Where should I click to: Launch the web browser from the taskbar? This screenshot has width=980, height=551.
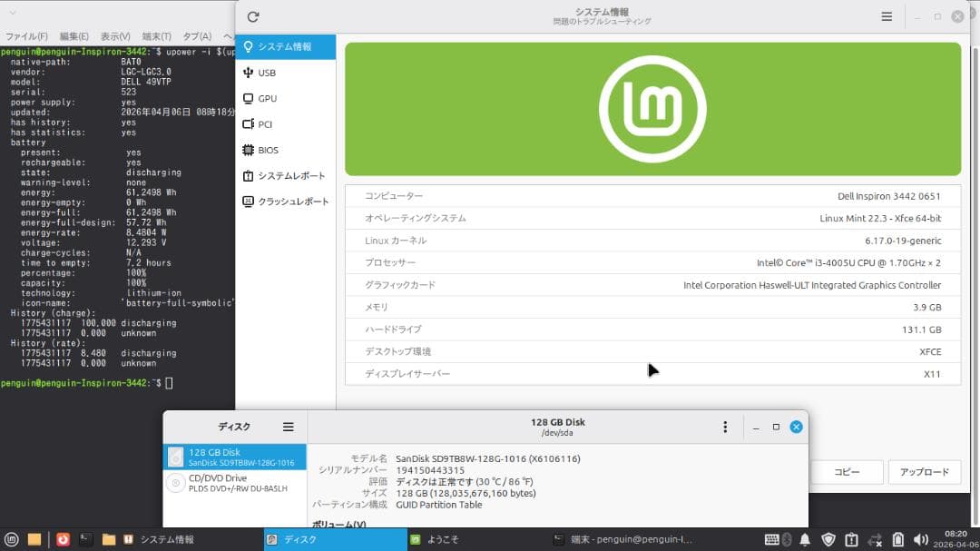pyautogui.click(x=64, y=540)
